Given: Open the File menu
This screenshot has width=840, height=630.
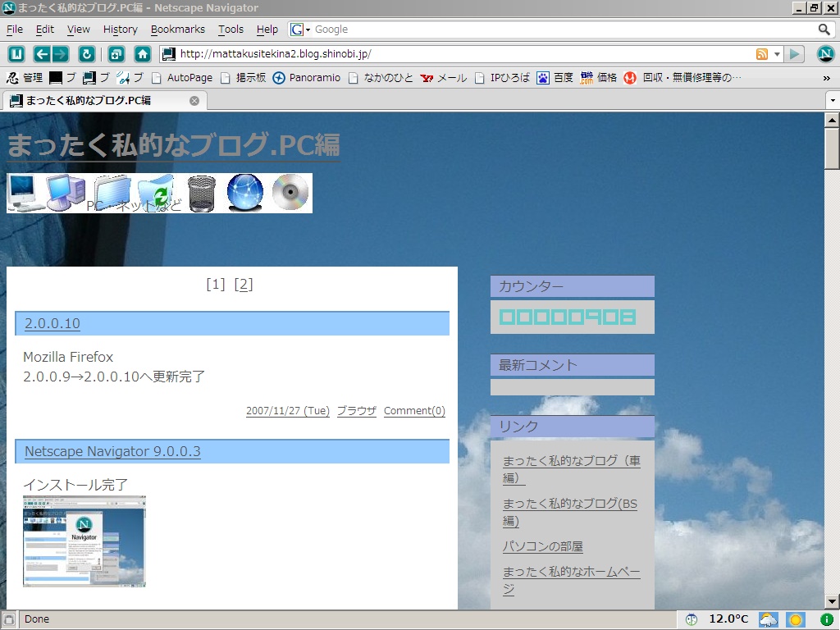Looking at the screenshot, I should (x=15, y=30).
